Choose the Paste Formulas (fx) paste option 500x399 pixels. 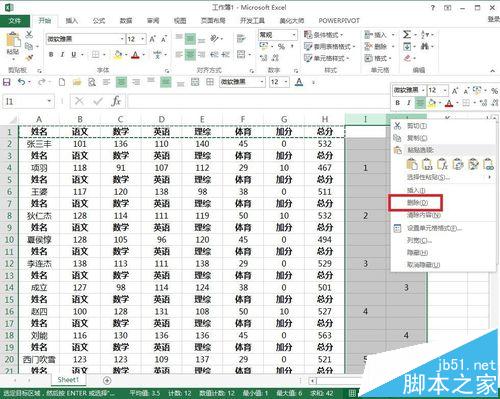(442, 164)
